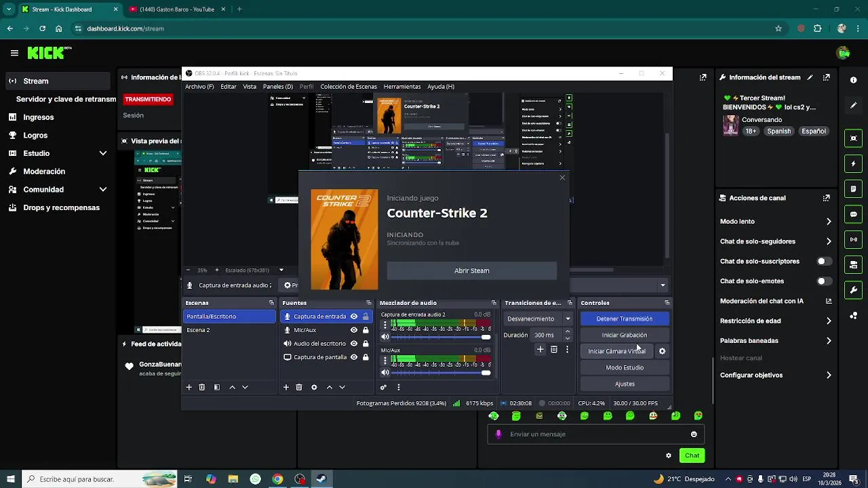Click lightning bolt icon in Kick sidebar

pyautogui.click(x=854, y=164)
